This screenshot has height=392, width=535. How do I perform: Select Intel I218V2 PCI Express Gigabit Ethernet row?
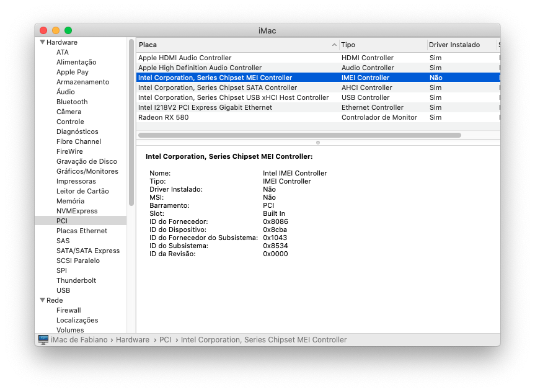(x=319, y=107)
